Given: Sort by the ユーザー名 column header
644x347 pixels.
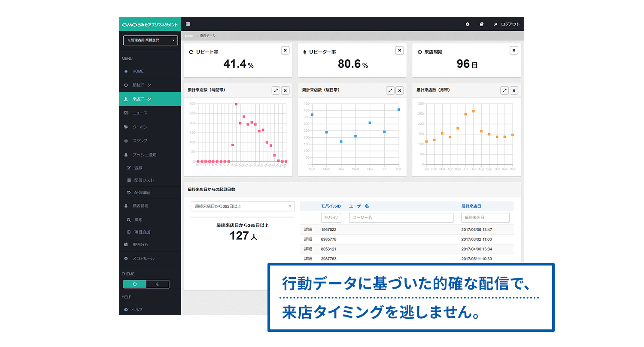Looking at the screenshot, I should [359, 206].
